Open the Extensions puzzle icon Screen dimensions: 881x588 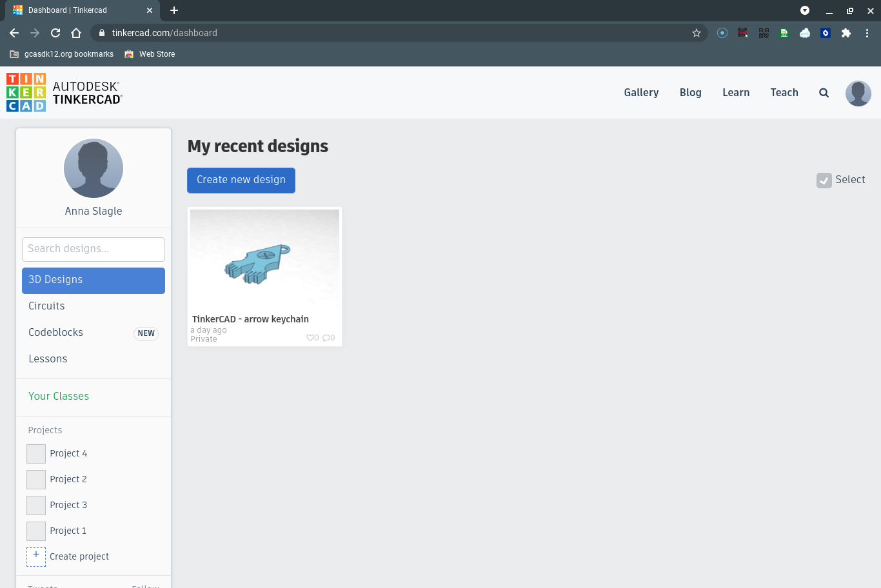[846, 33]
